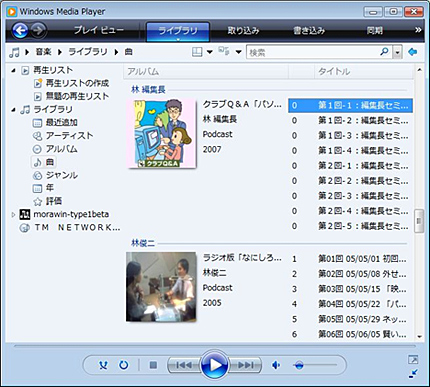Select the track 第1回-1：編集長セミ

pos(350,105)
